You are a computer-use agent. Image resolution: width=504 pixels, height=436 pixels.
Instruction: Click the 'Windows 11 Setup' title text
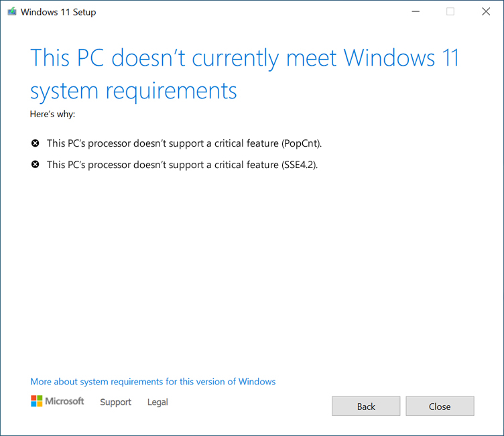point(58,12)
